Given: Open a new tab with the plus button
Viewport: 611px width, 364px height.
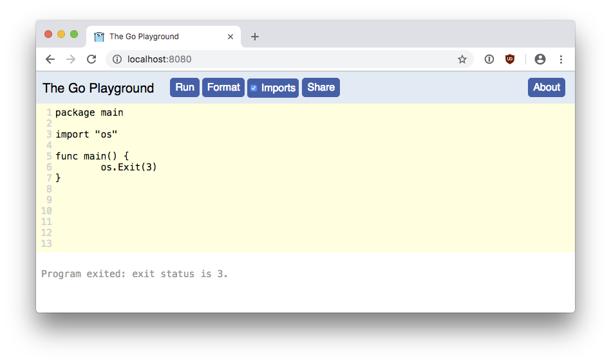Looking at the screenshot, I should click(255, 37).
